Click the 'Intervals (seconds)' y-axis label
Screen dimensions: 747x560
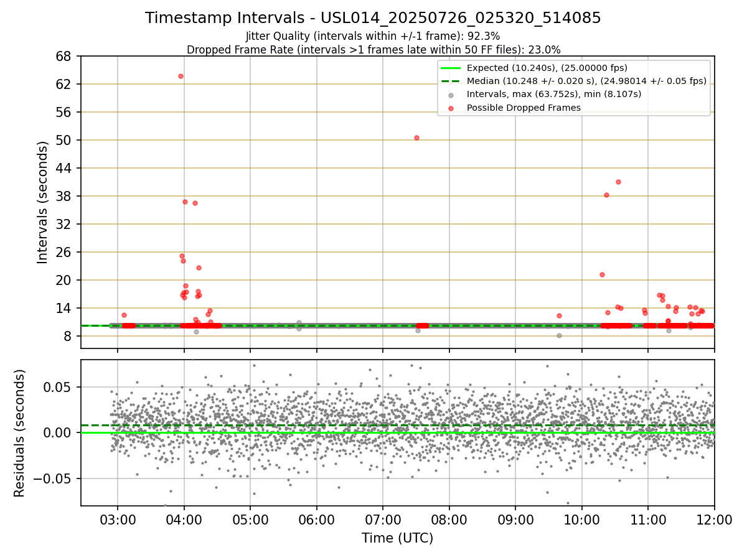(42, 202)
